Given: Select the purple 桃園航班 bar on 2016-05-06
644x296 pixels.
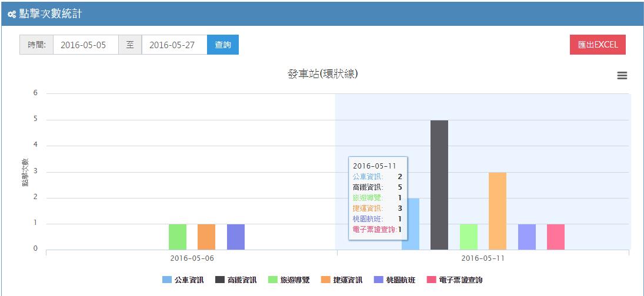Looking at the screenshot, I should pyautogui.click(x=236, y=237).
